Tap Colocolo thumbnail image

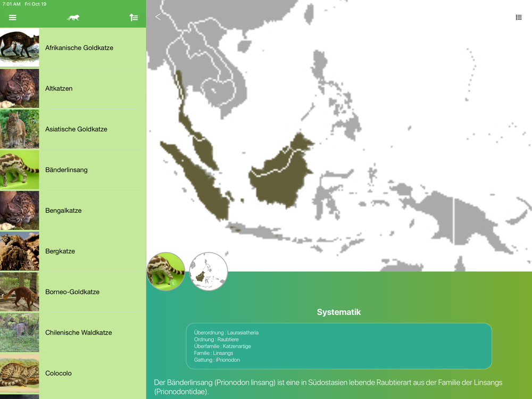click(19, 373)
